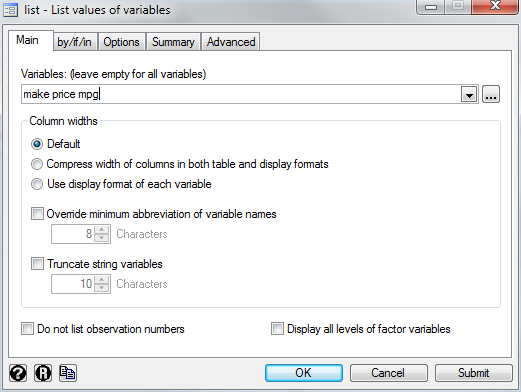Open the by/if/in tab
Image resolution: width=521 pixels, height=392 pixels.
pyautogui.click(x=74, y=42)
